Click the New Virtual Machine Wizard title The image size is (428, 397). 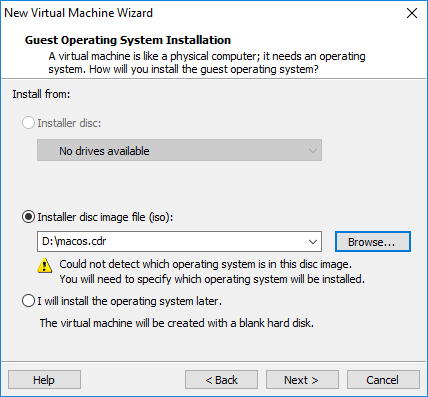[78, 13]
